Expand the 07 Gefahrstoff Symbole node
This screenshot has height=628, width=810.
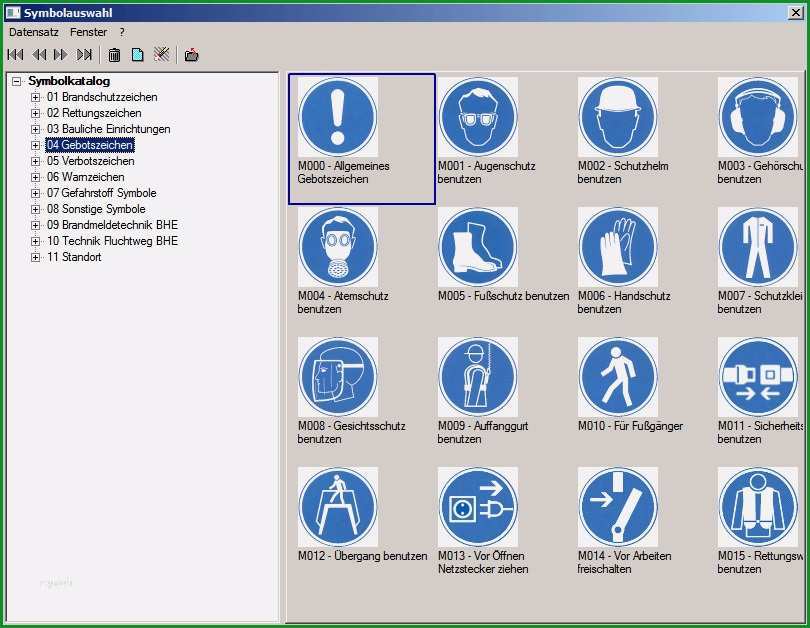click(x=36, y=193)
